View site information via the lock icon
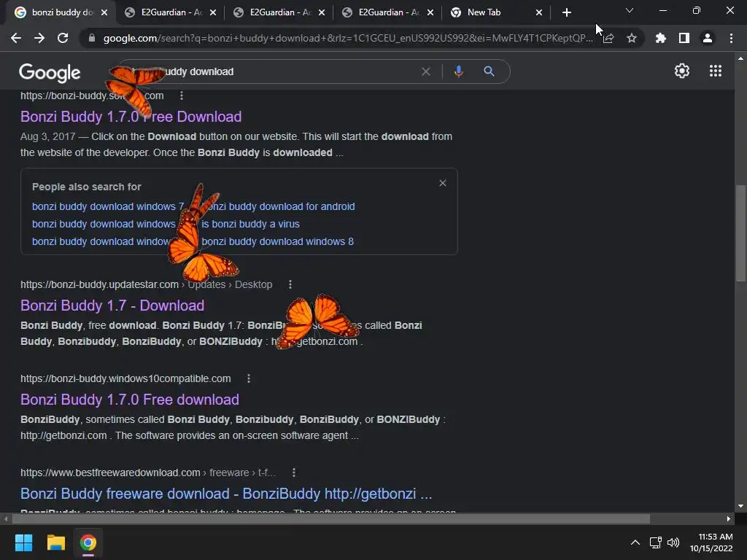 pyautogui.click(x=92, y=38)
